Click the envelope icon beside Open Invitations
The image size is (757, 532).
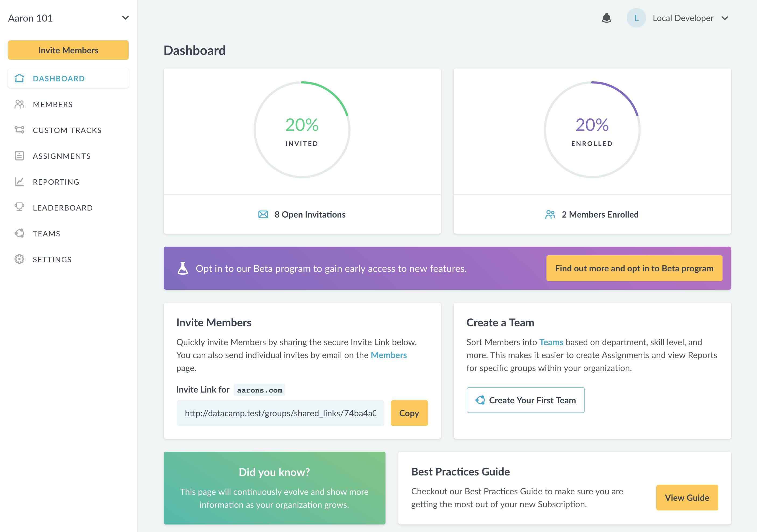click(x=263, y=214)
